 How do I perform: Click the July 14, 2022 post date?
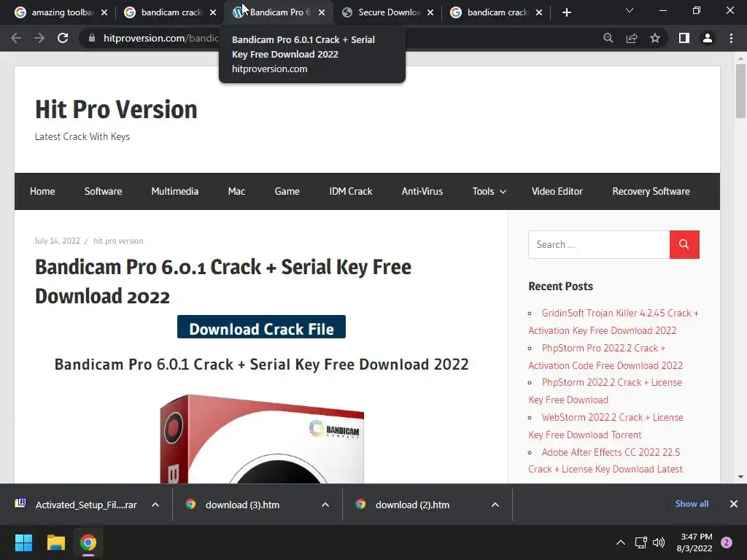point(57,241)
